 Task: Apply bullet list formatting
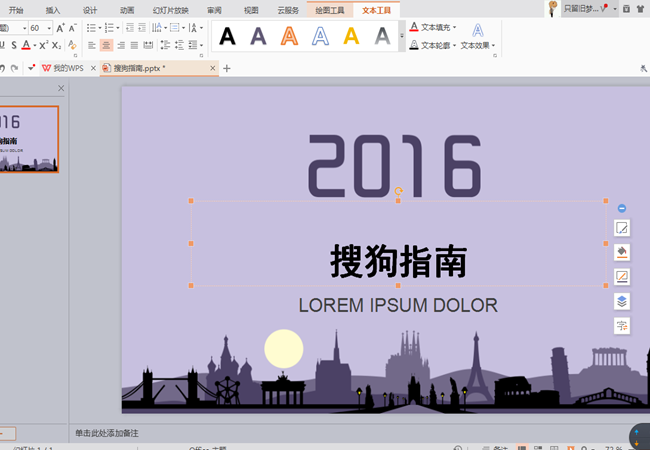91,28
